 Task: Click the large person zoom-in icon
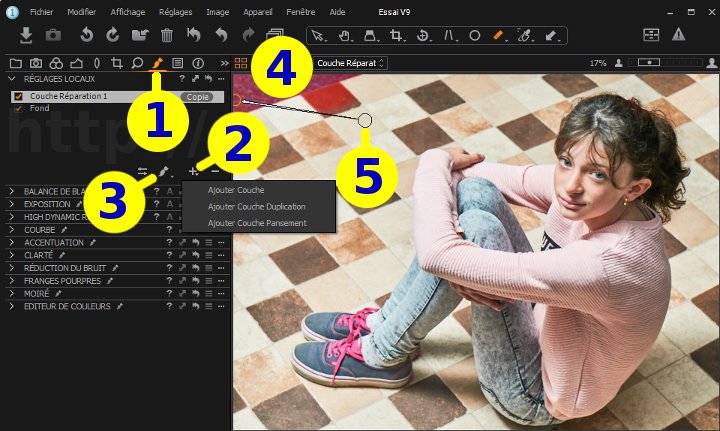click(712, 63)
